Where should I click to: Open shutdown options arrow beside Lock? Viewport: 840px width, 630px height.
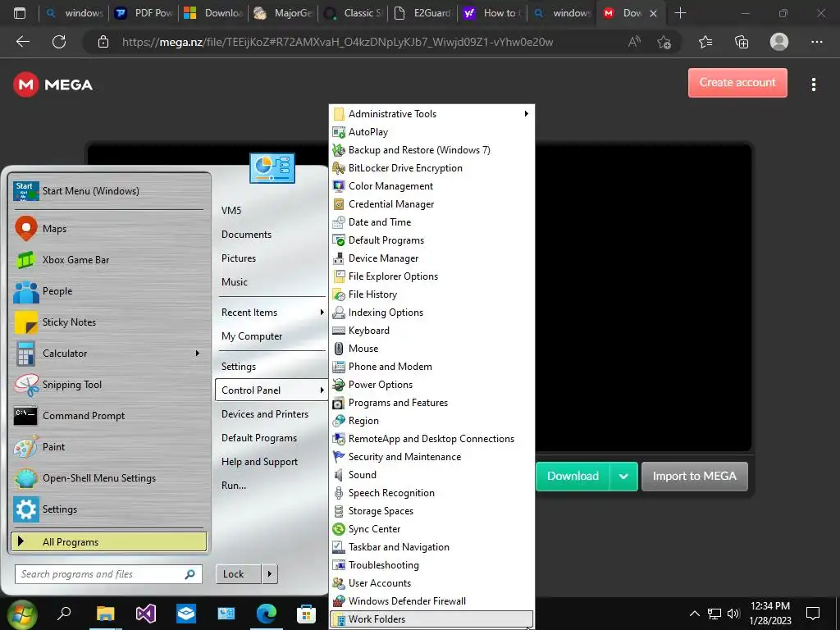[x=270, y=574]
